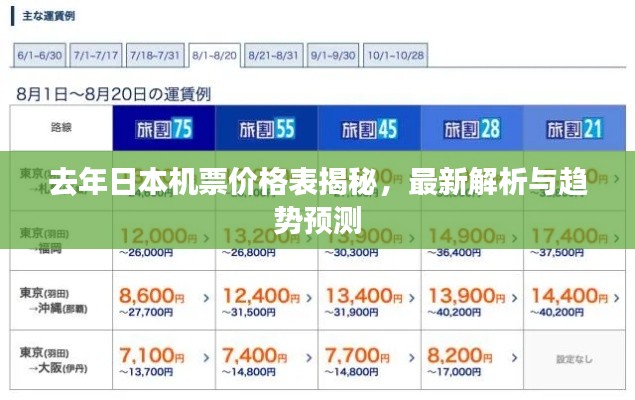Click the 8月1日〜8月20日の運賃例 heading
This screenshot has height=400, width=635.
[x=114, y=94]
